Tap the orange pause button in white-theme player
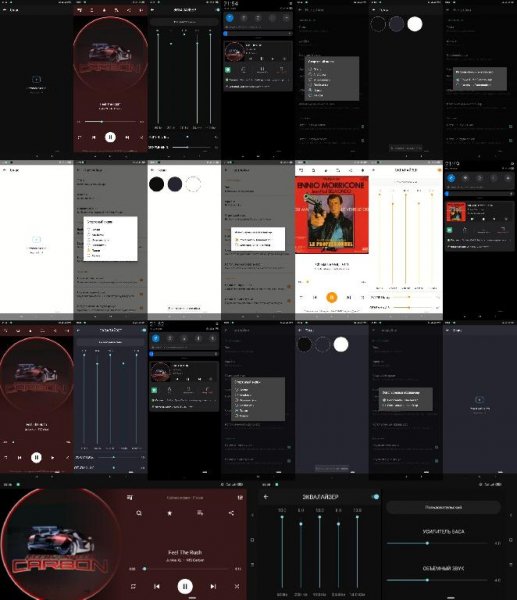Viewport: 517px width, 600px height. [332, 297]
